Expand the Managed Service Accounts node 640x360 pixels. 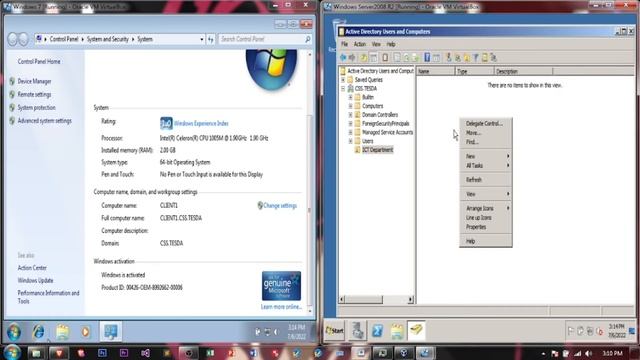point(350,132)
